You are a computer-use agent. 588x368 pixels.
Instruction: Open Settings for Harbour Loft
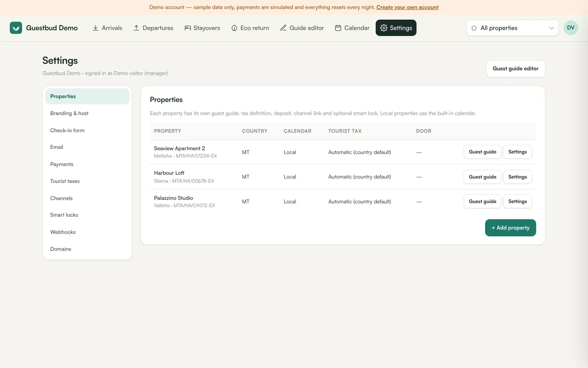[517, 177]
